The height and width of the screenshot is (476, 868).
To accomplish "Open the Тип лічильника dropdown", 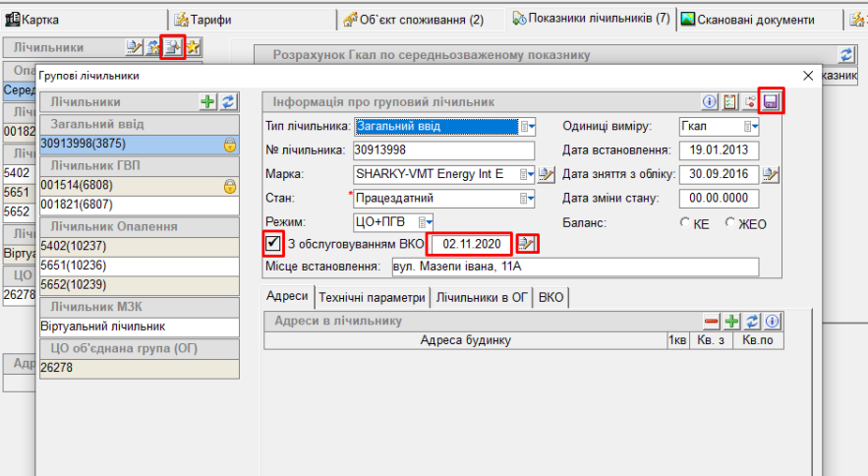I will point(528,126).
